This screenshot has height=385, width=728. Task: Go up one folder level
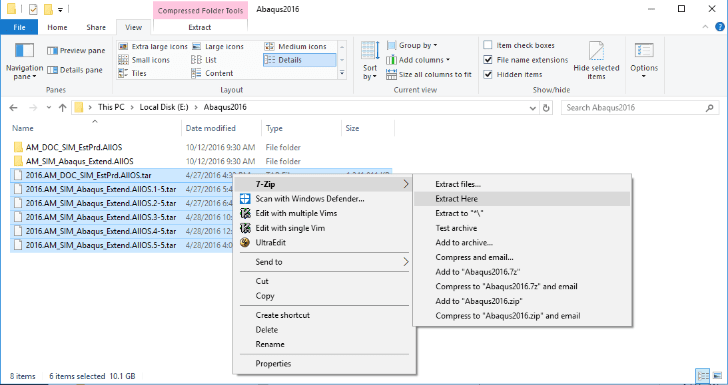(63, 108)
